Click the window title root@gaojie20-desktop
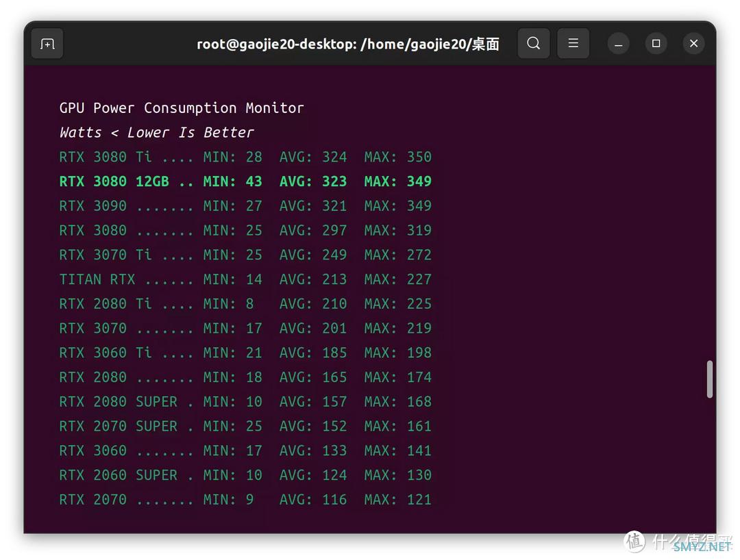The image size is (740, 560). [348, 44]
